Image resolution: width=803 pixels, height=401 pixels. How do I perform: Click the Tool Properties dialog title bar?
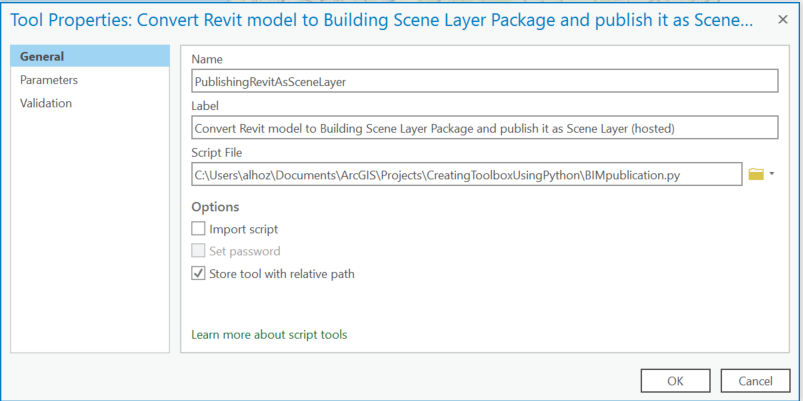click(x=380, y=21)
